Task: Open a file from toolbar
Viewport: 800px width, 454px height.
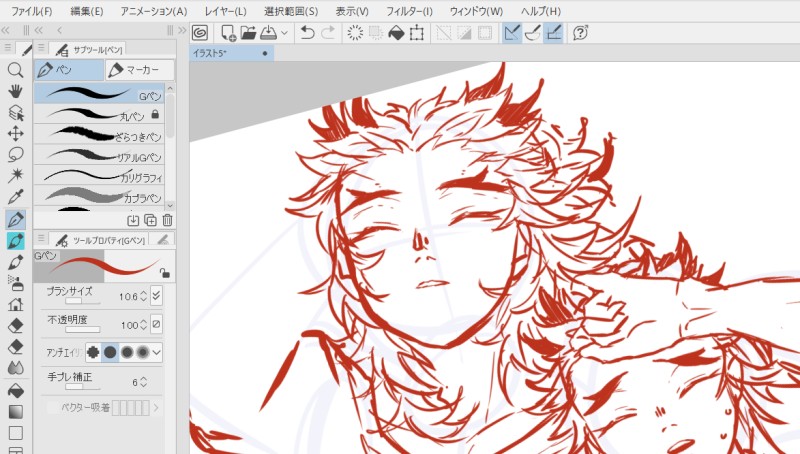Action: tap(248, 33)
